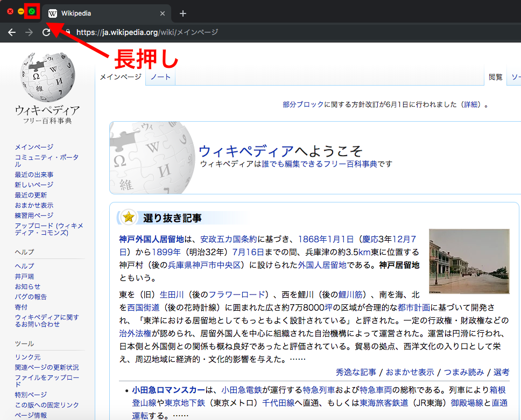Click the ウィキペディア link in the welcome heading
521x420 pixels.
tap(246, 151)
